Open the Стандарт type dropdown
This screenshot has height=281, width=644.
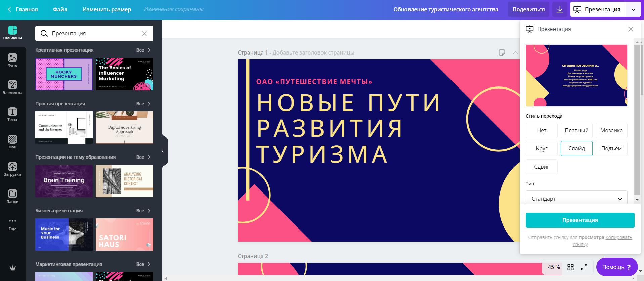(576, 199)
